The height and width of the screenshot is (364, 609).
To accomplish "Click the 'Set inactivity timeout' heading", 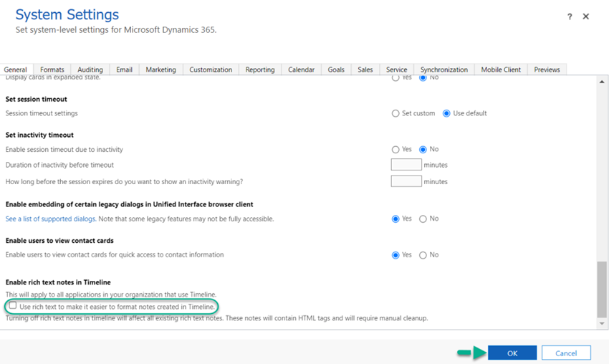I will click(39, 135).
